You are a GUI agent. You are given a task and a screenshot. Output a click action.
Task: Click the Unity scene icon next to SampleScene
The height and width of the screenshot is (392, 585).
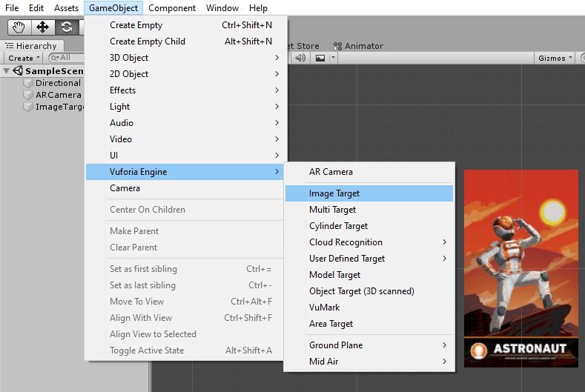coord(18,70)
